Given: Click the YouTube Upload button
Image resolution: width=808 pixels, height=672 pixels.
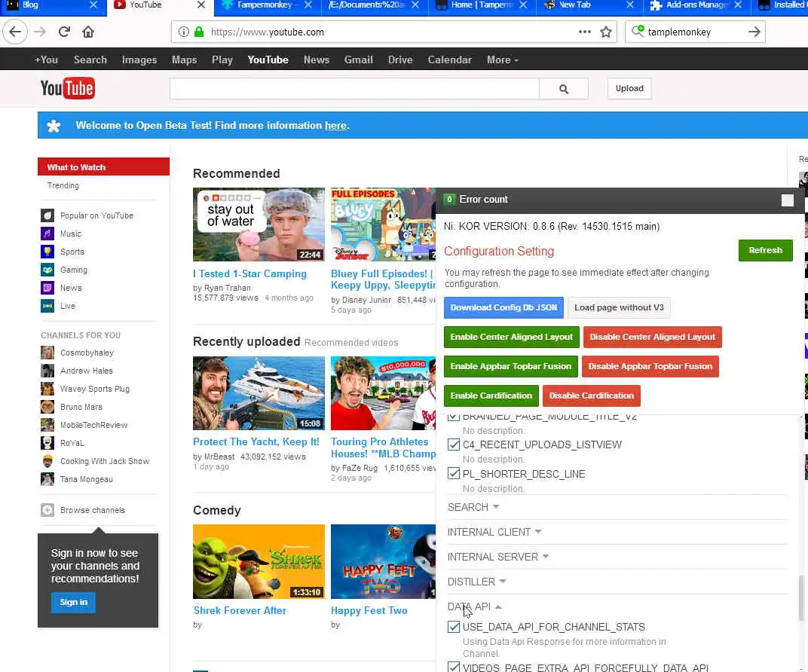Looking at the screenshot, I should [x=629, y=89].
